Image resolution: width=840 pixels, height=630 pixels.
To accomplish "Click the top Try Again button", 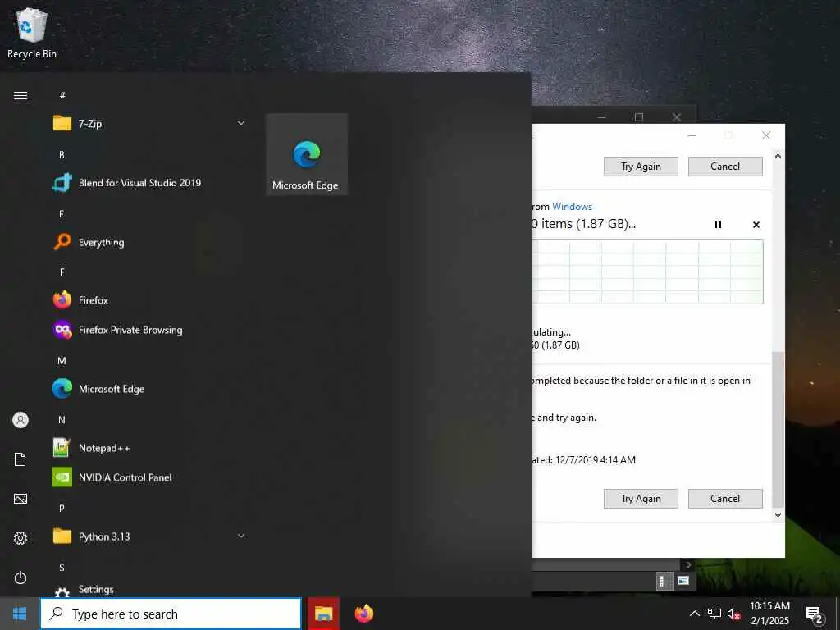I will point(641,166).
